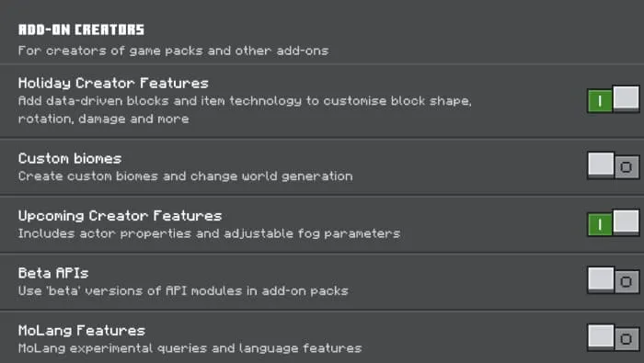Select the Custom biomes option label

(70, 158)
